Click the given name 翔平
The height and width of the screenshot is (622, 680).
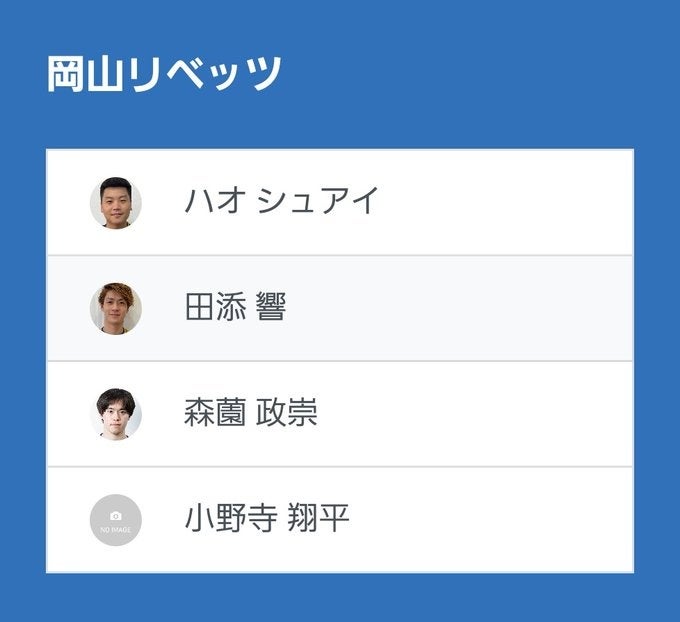point(318,520)
